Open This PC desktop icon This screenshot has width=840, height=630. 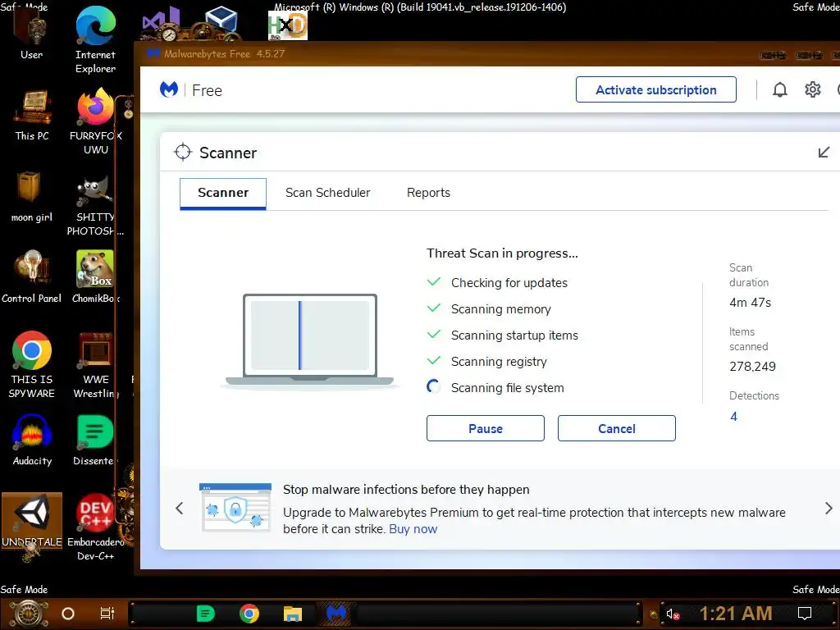pos(32,116)
